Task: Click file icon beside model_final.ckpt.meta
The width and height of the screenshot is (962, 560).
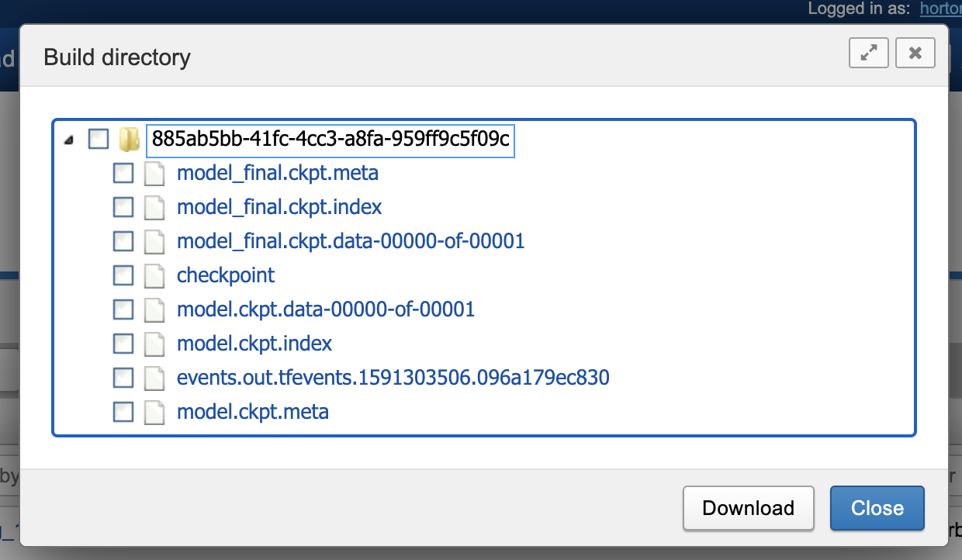Action: tap(155, 173)
